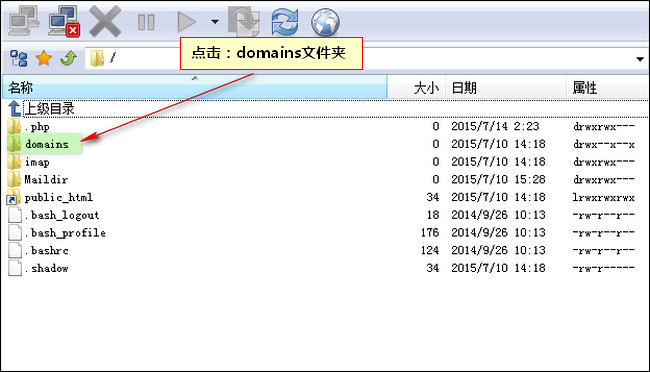Click attribute -rw-r----- of .shadow

(604, 268)
